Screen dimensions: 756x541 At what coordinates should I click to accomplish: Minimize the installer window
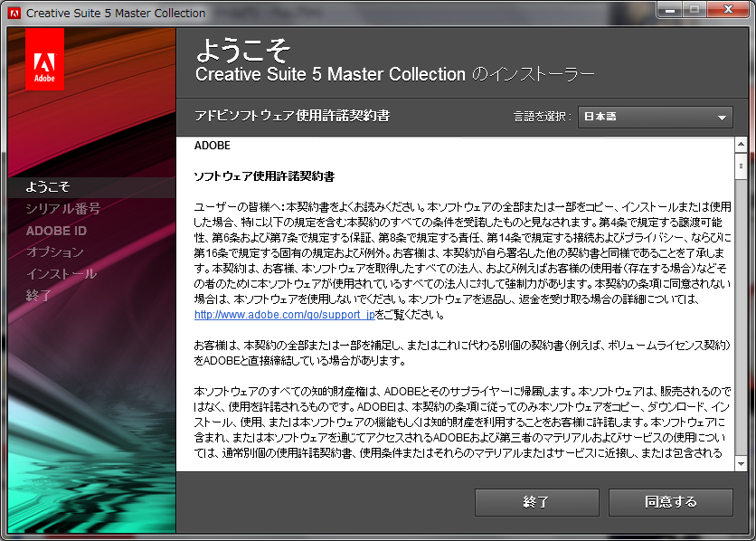tap(670, 10)
